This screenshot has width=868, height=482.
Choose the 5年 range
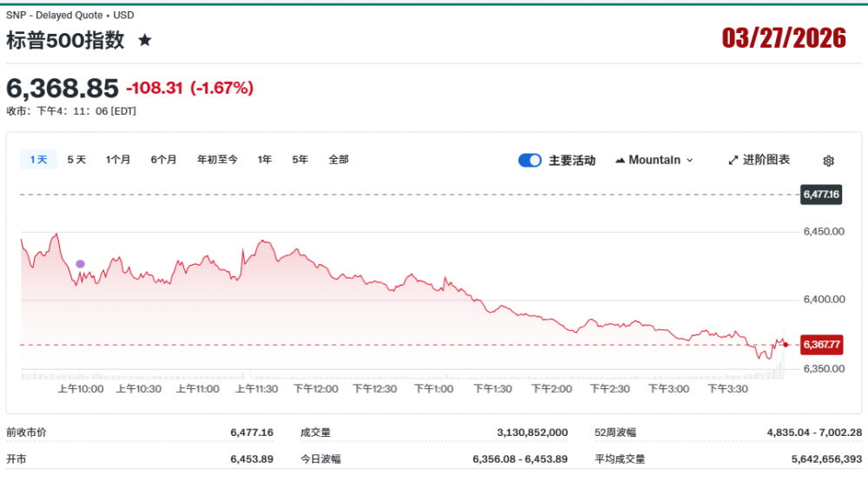(x=300, y=160)
